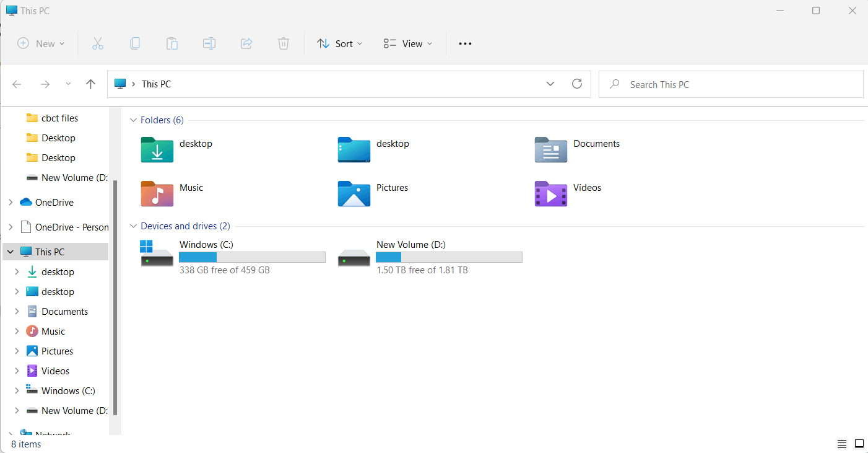Open the View dropdown menu
868x453 pixels.
coord(407,43)
